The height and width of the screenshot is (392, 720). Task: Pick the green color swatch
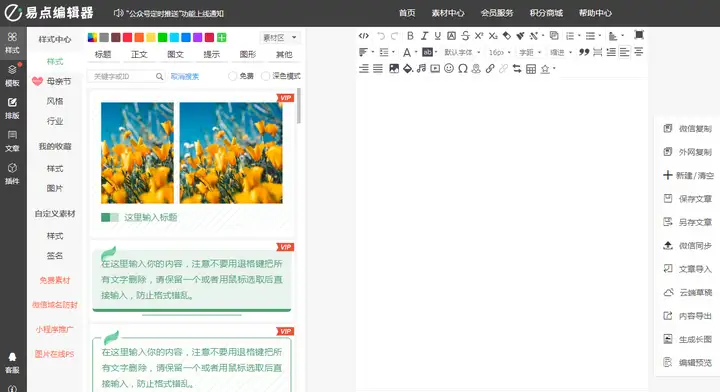point(163,38)
